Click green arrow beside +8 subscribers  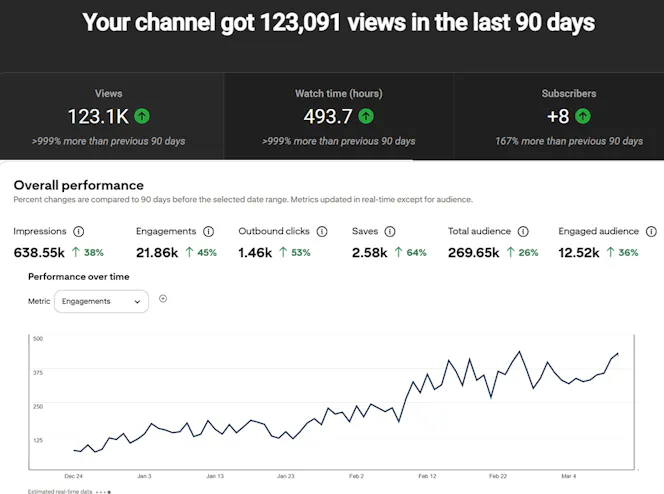(583, 116)
